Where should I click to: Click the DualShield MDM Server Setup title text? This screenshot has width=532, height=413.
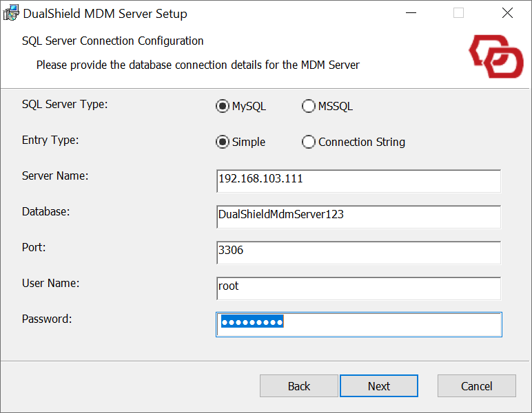tap(105, 14)
